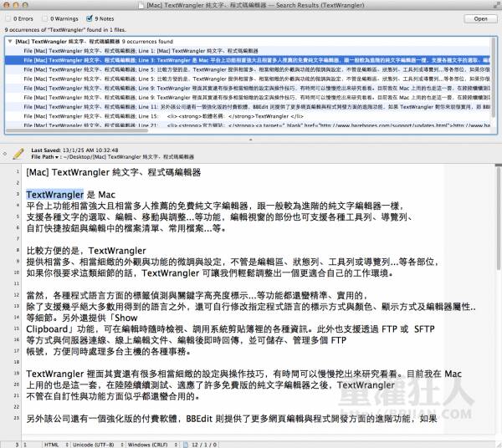
Task: Click the document proxy icon in title bar
Action: click(141, 5)
